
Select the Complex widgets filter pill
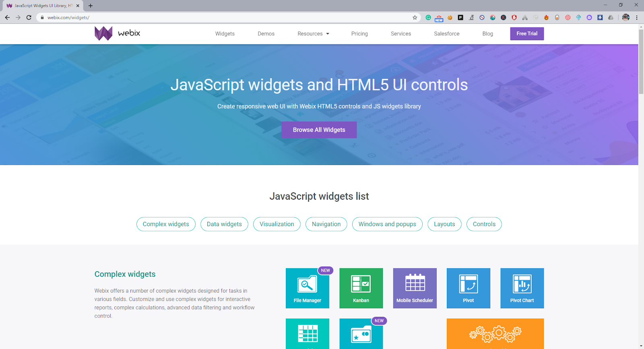166,224
